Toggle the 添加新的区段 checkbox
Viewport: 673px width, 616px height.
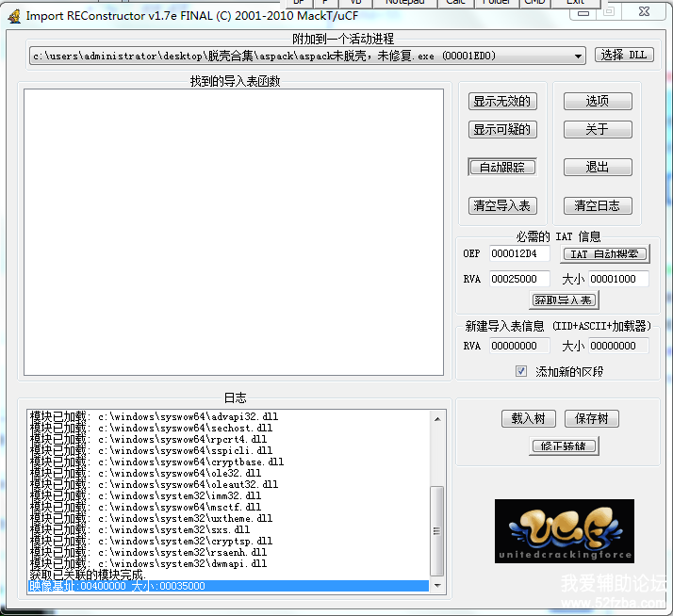521,371
